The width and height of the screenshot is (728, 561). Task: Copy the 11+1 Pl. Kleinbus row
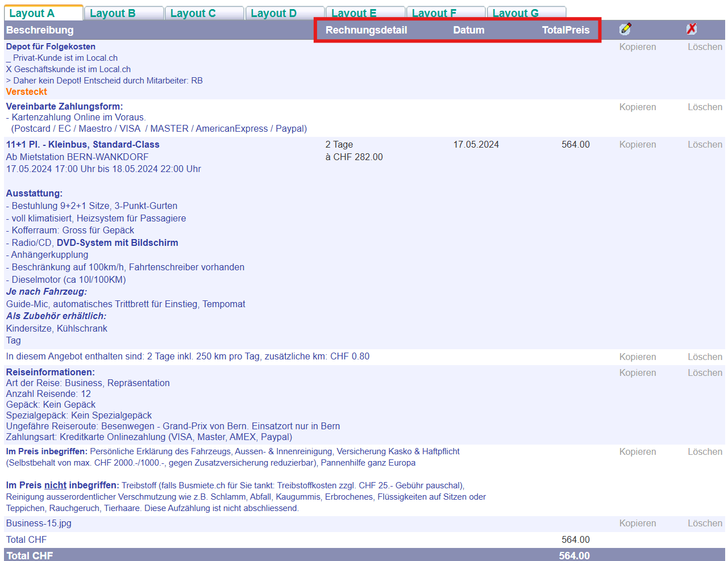638,145
